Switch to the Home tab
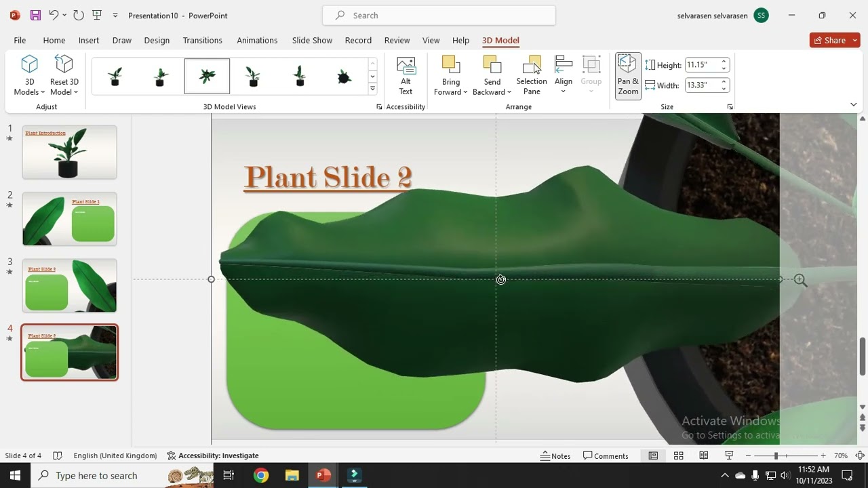The height and width of the screenshot is (488, 868). point(54,40)
